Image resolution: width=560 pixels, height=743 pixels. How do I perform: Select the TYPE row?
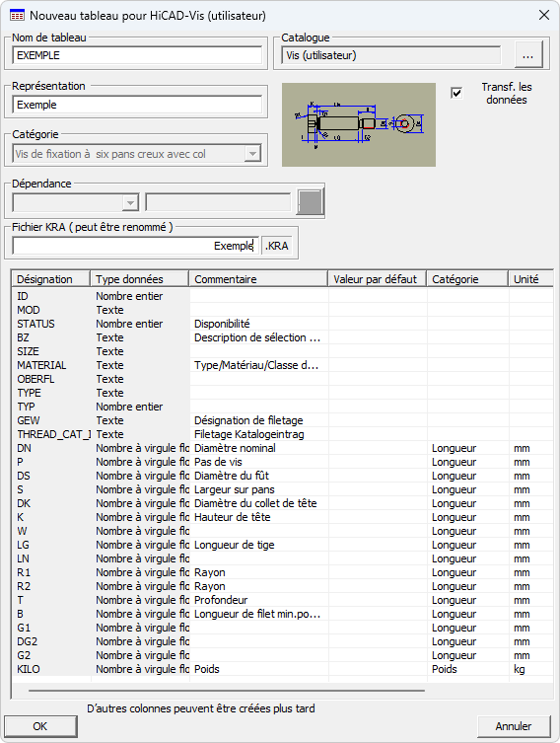(283, 393)
